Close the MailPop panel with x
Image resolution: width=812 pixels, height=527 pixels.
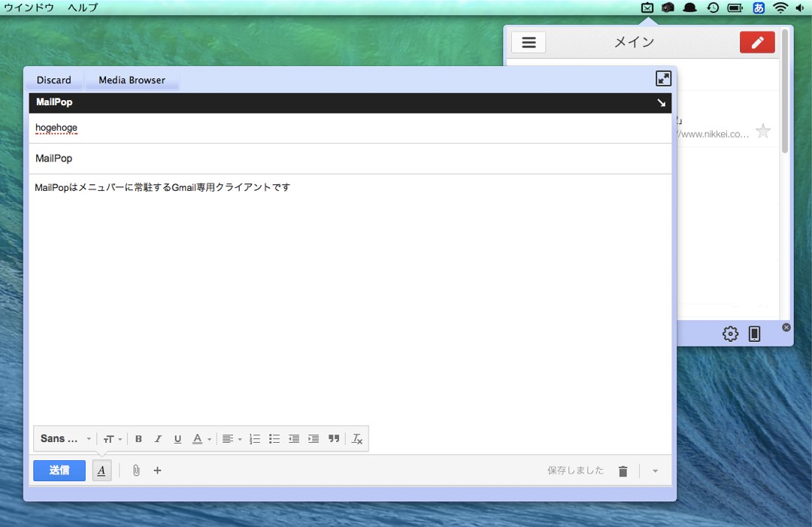[786, 327]
